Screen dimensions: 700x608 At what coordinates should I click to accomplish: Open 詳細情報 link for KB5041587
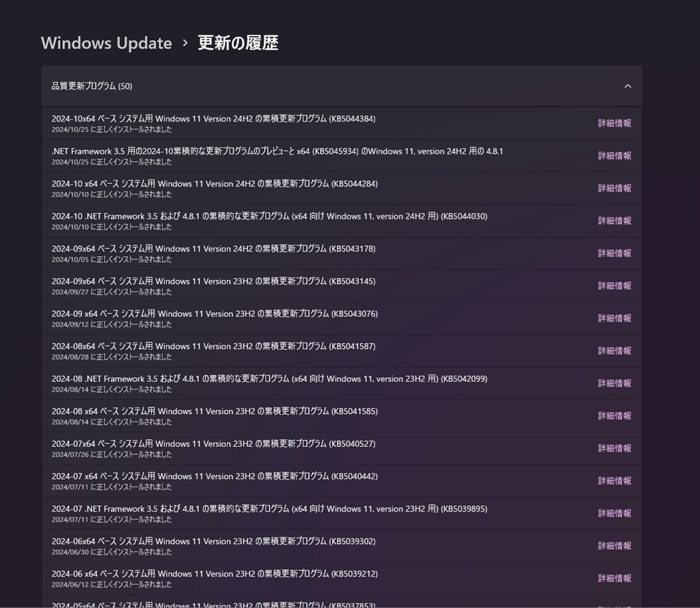(x=614, y=350)
